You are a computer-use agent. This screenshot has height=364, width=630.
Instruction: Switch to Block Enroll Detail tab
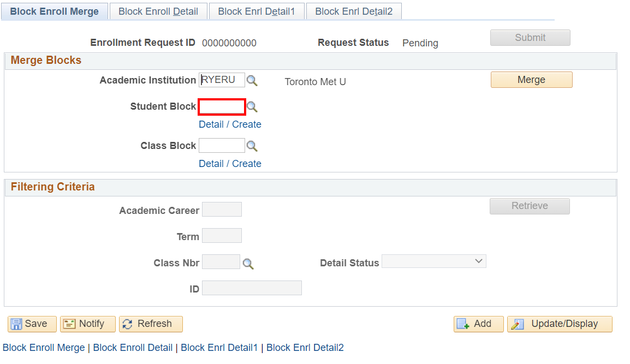tap(158, 11)
